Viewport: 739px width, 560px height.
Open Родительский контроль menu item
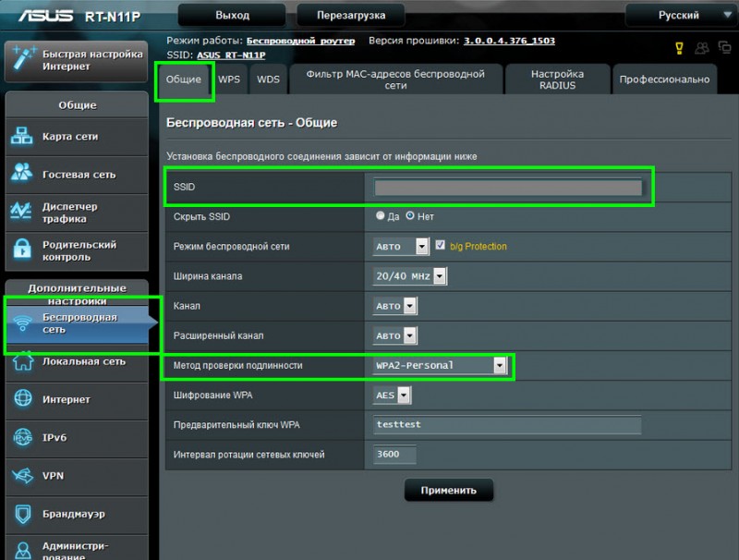[77, 250]
